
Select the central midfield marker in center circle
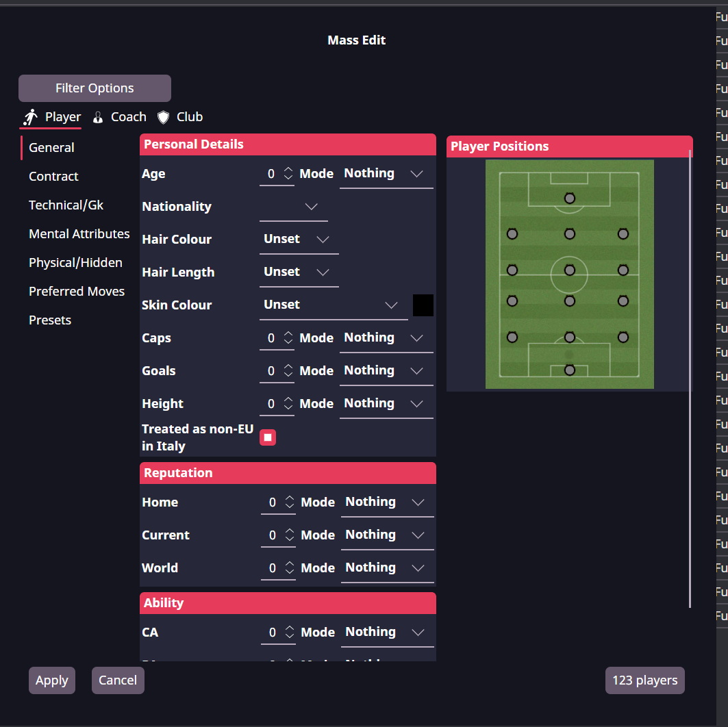[x=569, y=270]
